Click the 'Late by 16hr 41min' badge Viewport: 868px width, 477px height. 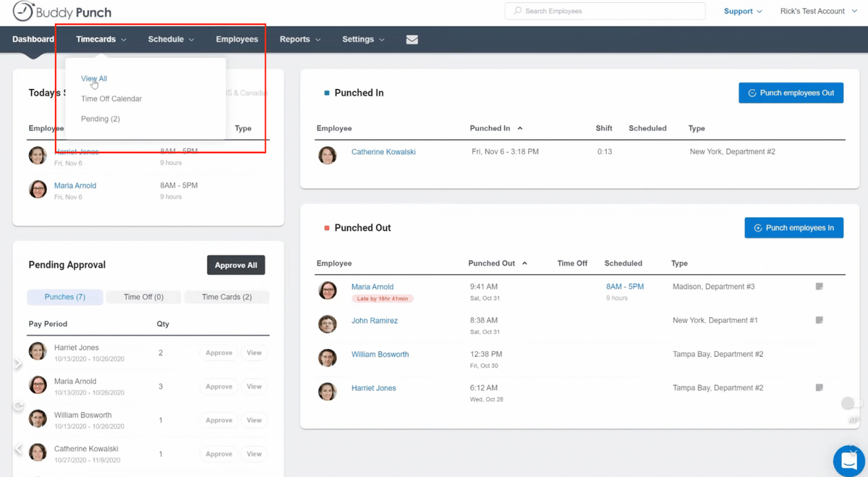pyautogui.click(x=383, y=298)
